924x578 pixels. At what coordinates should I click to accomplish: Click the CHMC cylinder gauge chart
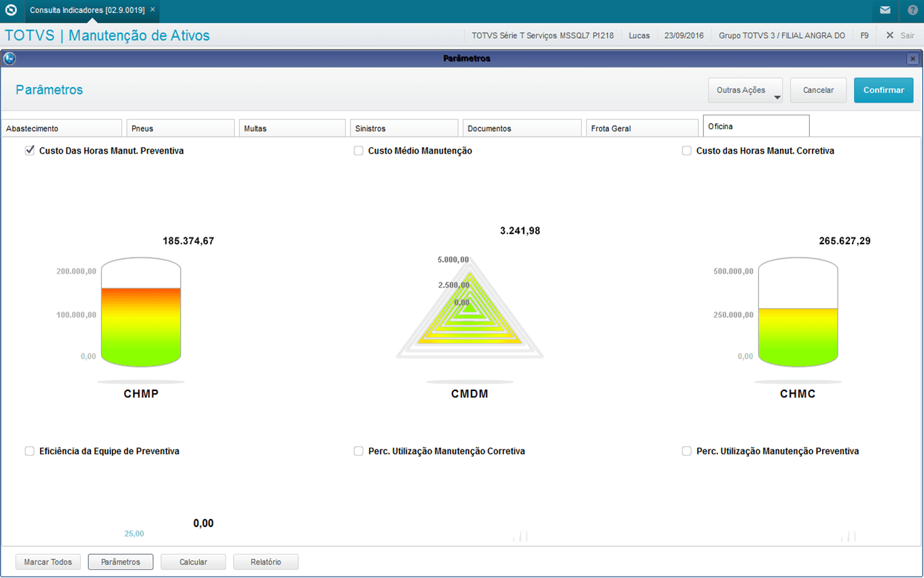click(x=798, y=313)
